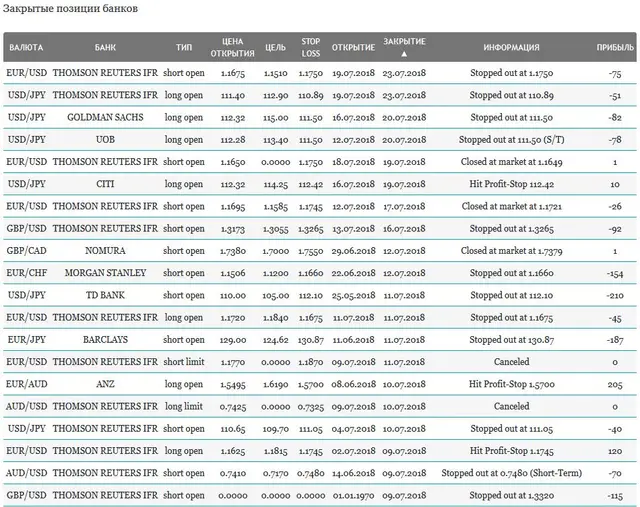Select 'Hit Profit-Stop 112.42' info cell
This screenshot has width=640, height=507.
pos(511,184)
